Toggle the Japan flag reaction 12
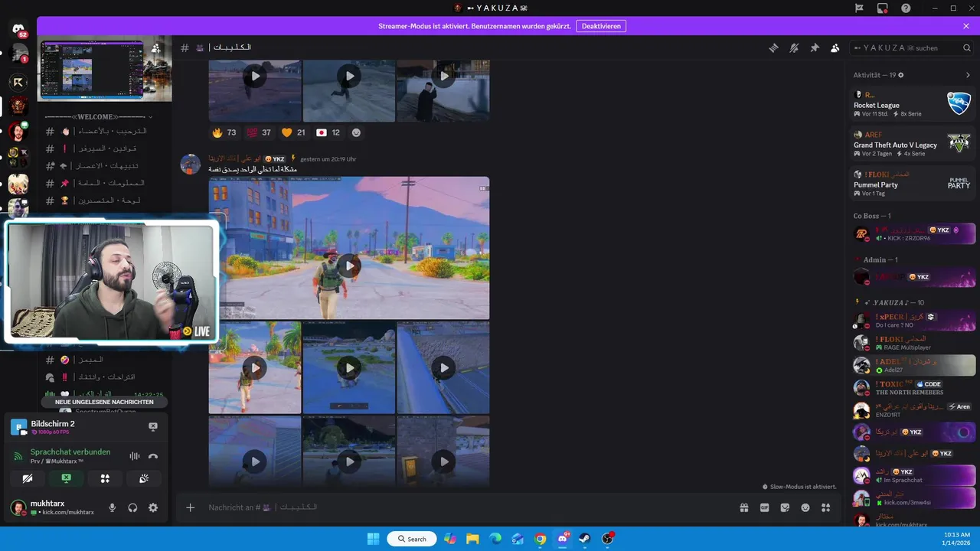Viewport: 980px width, 551px height. point(328,132)
